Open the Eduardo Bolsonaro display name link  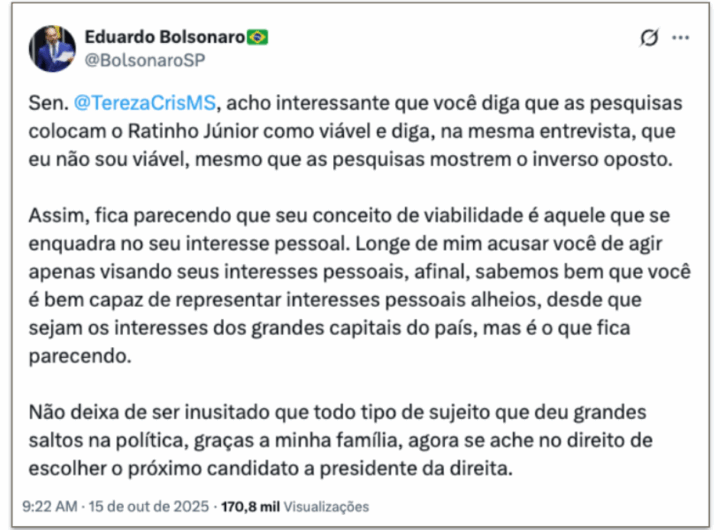coord(165,37)
